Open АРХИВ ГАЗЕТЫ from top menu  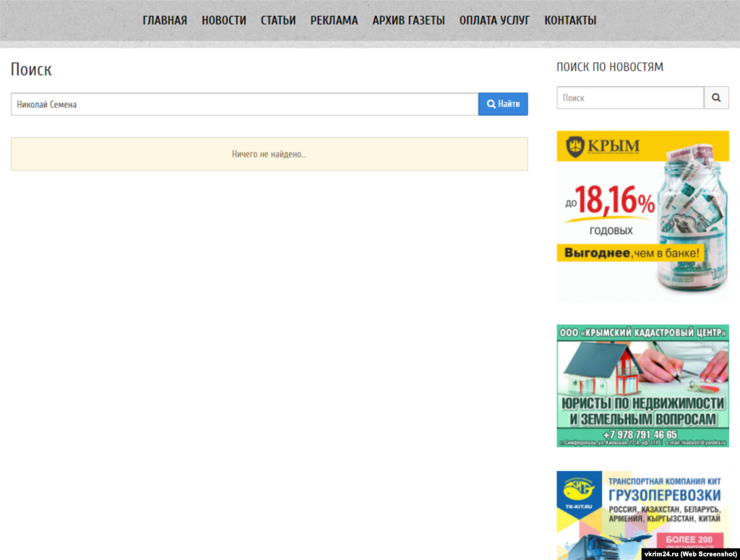[408, 20]
